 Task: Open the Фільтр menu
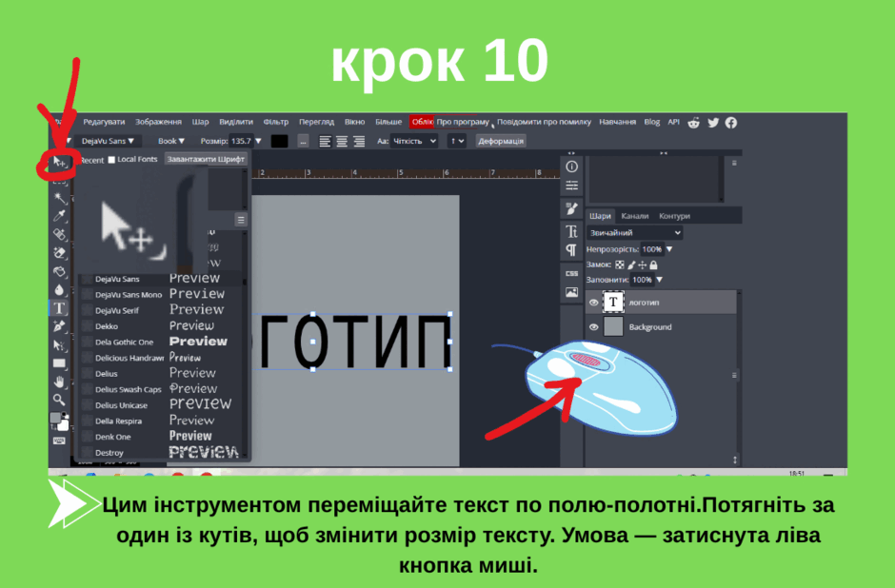[276, 122]
